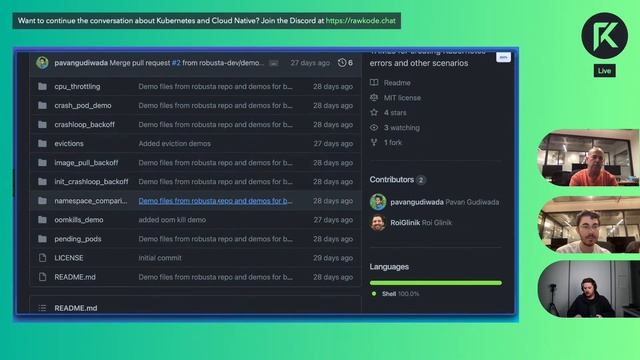Select the 6 commits count
640x360 pixels.
(x=350, y=63)
